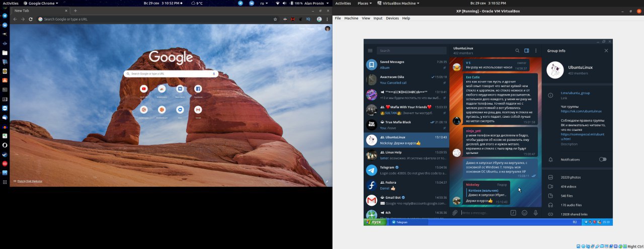Open the True Mafia Black chat
The width and height of the screenshot is (644, 249).
pyautogui.click(x=407, y=124)
